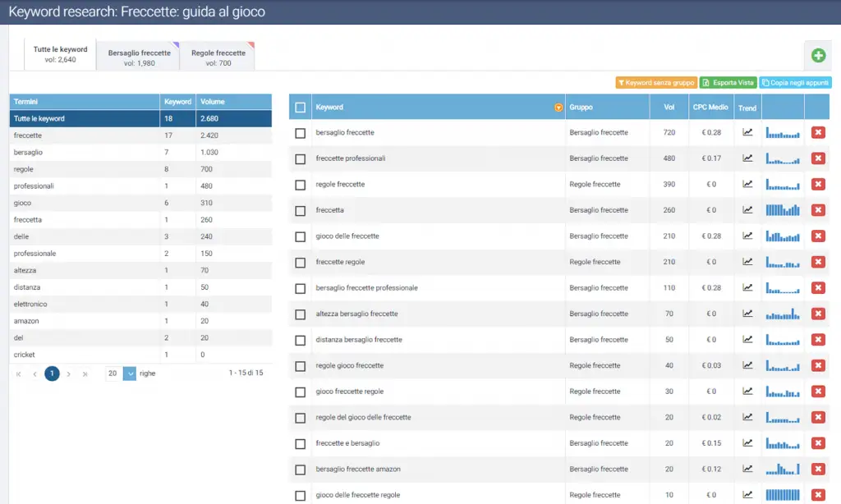
Task: Sort by the Vol column header
Action: [x=669, y=108]
